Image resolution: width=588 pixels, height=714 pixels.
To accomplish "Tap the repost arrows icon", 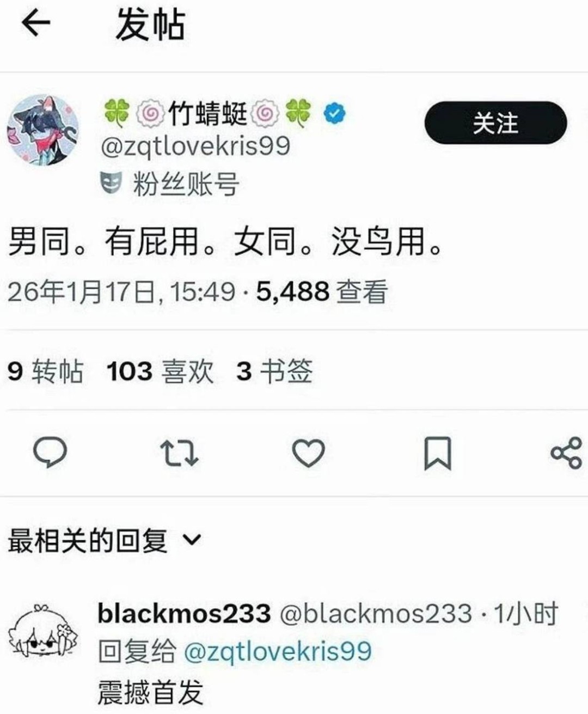I will [179, 453].
